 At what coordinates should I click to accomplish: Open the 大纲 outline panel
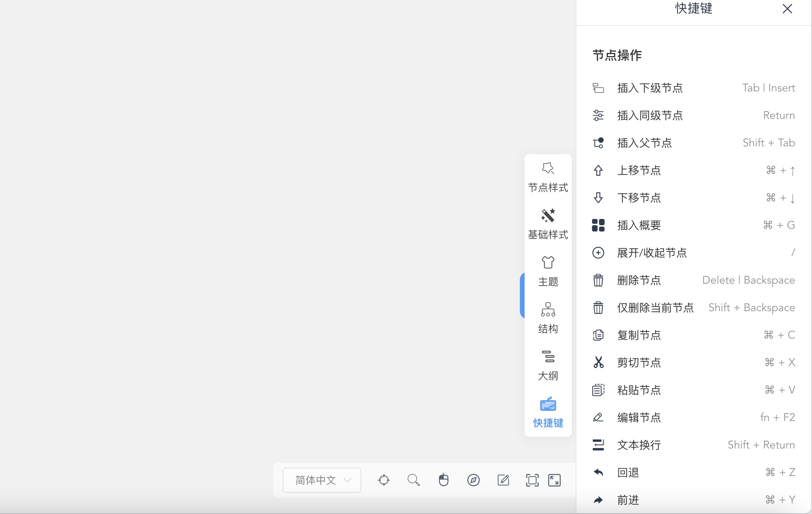click(x=548, y=366)
